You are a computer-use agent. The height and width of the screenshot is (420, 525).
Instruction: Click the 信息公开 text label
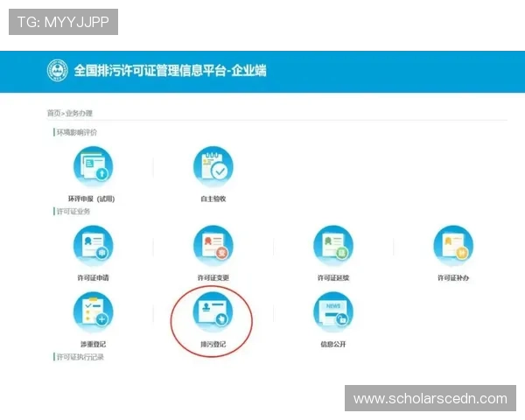click(333, 344)
